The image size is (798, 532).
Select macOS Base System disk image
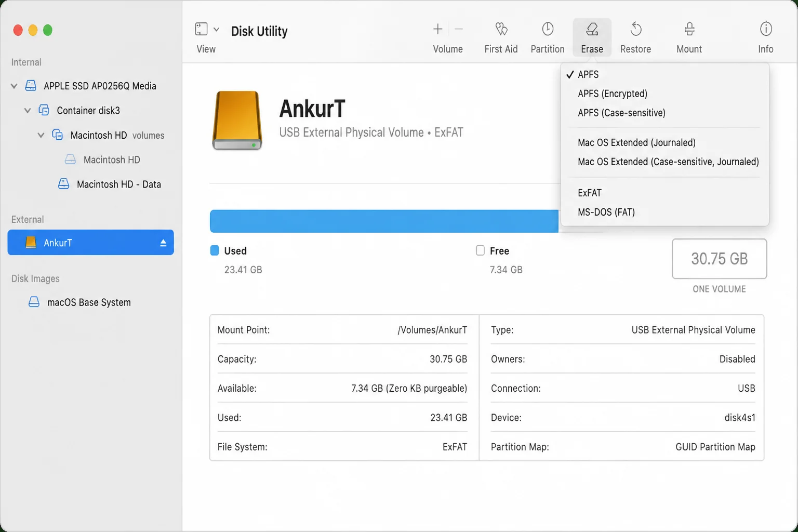89,302
